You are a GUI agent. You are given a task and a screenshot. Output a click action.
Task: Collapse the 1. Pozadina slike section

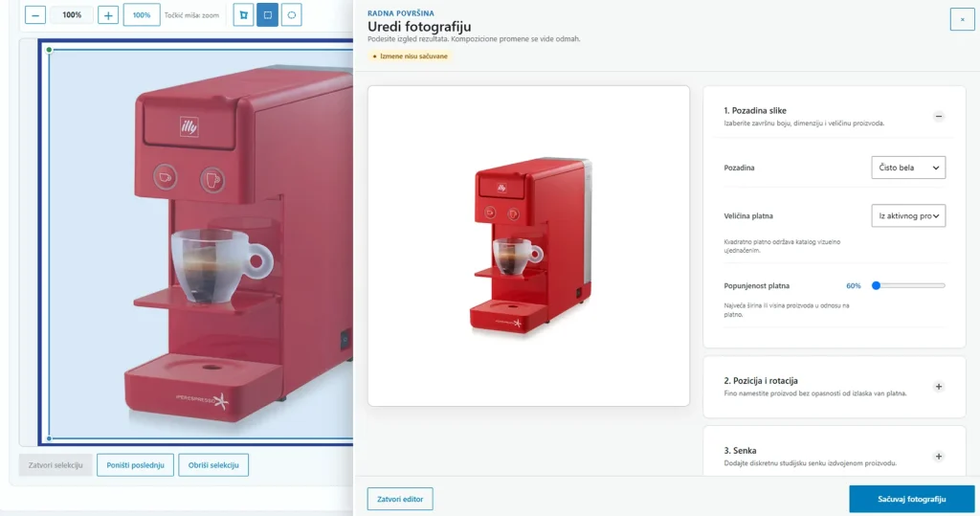[x=938, y=117]
